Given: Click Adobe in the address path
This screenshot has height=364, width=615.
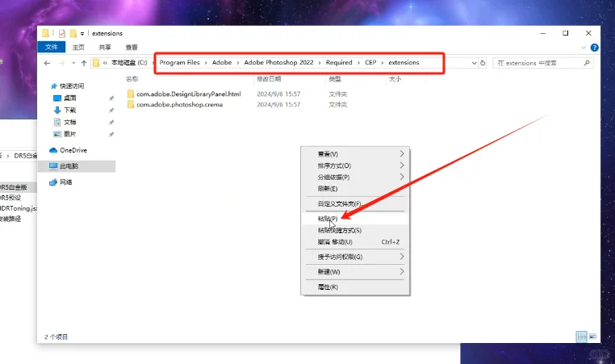Looking at the screenshot, I should click(x=222, y=62).
